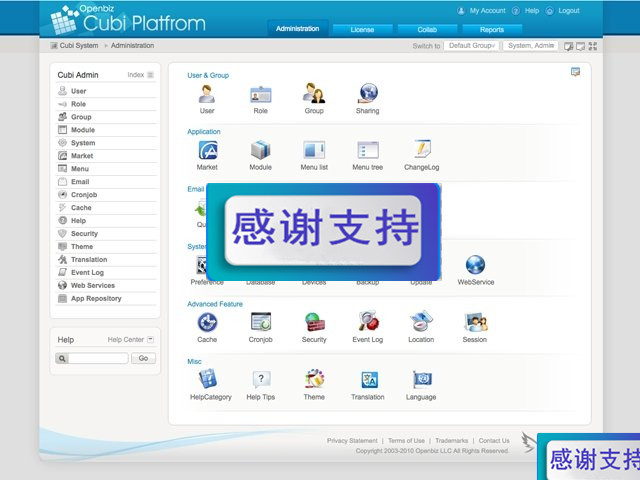Open the ChangeLog icon

[x=422, y=149]
